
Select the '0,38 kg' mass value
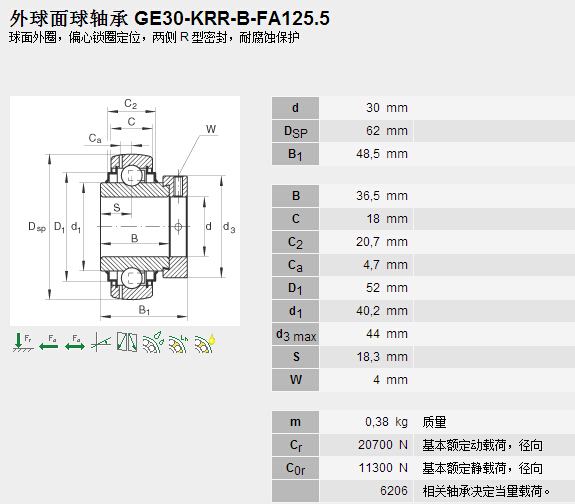(x=387, y=422)
